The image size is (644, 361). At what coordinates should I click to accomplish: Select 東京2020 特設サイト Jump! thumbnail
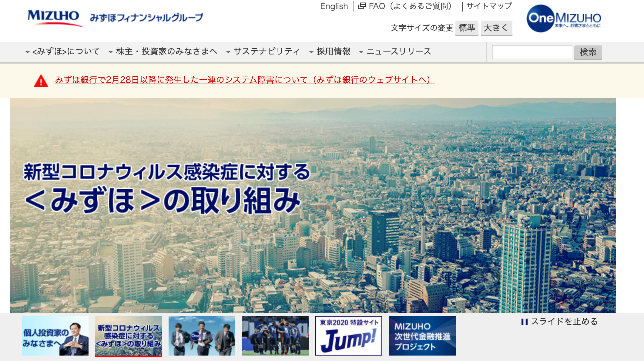pyautogui.click(x=349, y=336)
